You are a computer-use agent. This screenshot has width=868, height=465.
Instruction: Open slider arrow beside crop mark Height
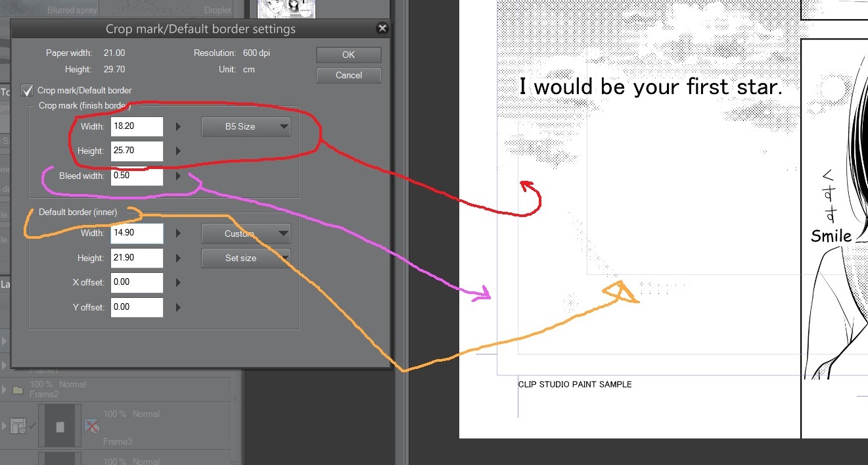click(177, 151)
